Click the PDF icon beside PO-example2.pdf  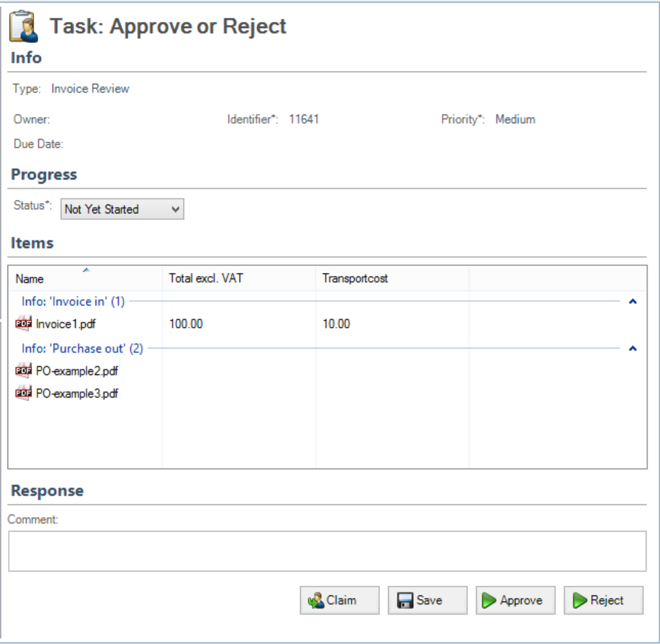[x=23, y=371]
